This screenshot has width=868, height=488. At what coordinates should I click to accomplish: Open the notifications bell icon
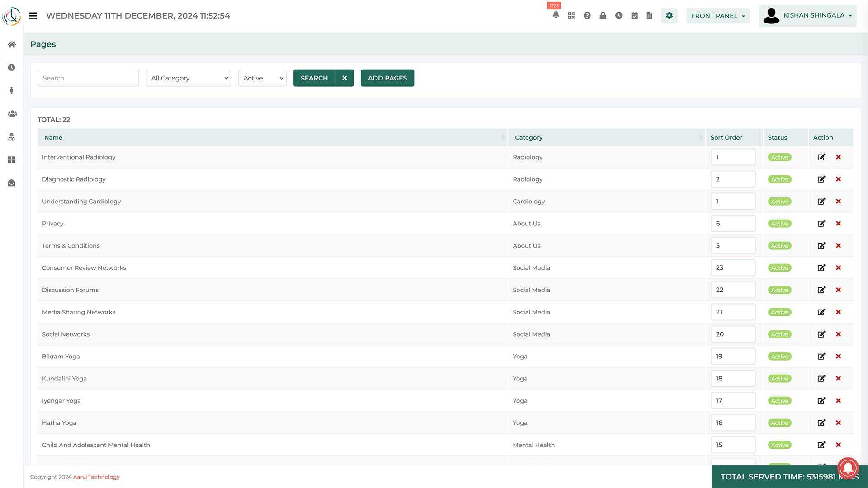click(x=556, y=15)
